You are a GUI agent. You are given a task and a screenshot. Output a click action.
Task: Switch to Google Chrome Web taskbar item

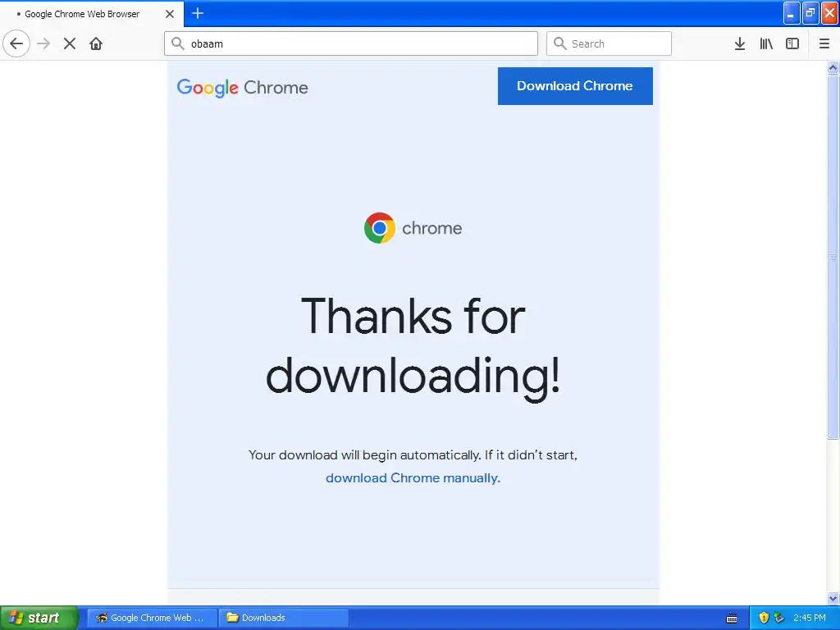(152, 618)
